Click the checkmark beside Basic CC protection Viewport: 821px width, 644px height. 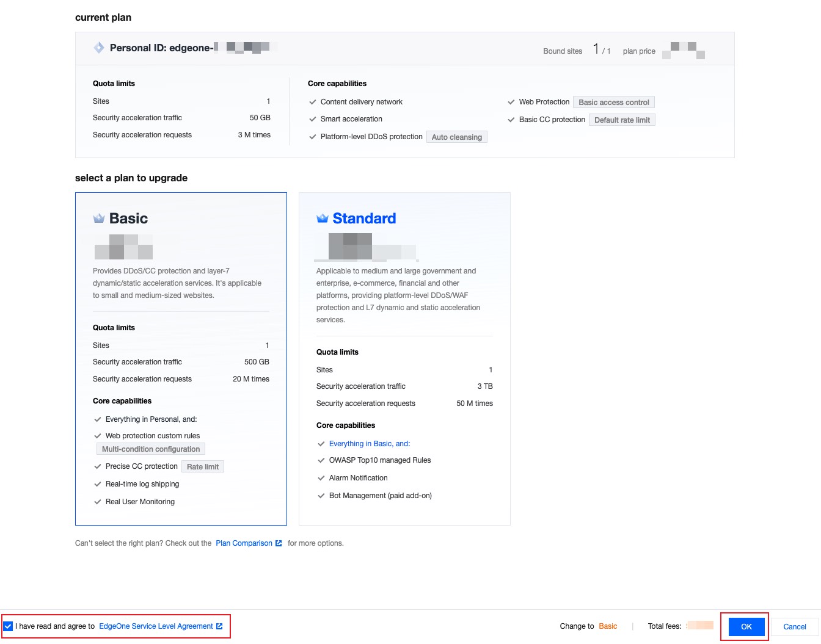click(511, 120)
